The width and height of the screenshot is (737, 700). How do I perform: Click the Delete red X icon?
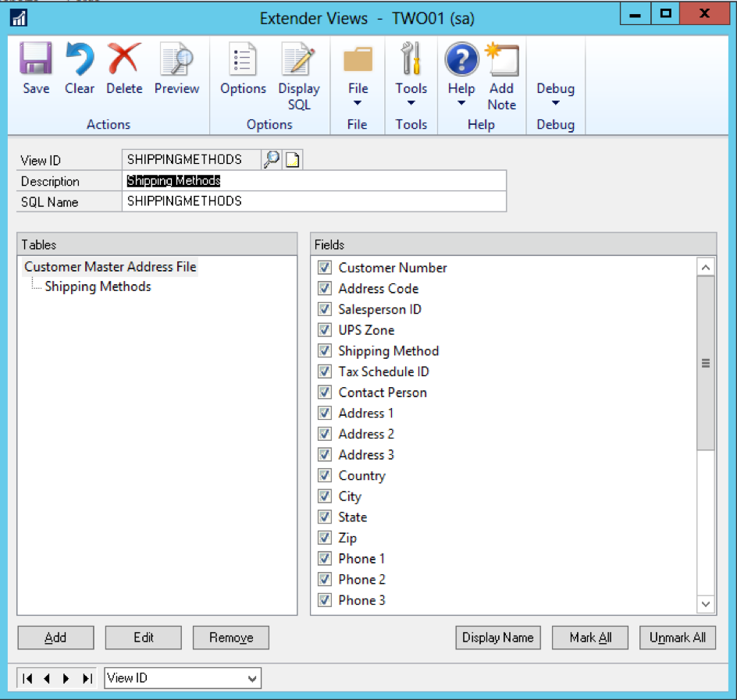(124, 59)
